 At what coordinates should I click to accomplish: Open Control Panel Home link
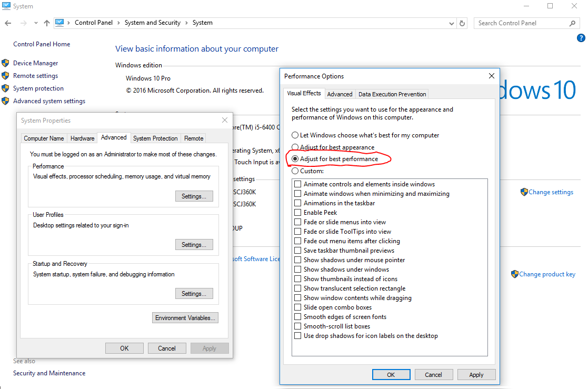click(x=42, y=44)
